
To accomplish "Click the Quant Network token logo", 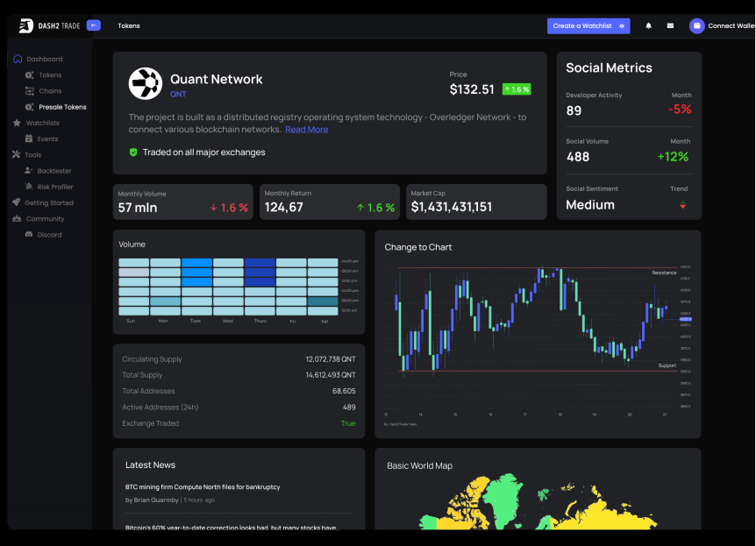I will click(145, 83).
